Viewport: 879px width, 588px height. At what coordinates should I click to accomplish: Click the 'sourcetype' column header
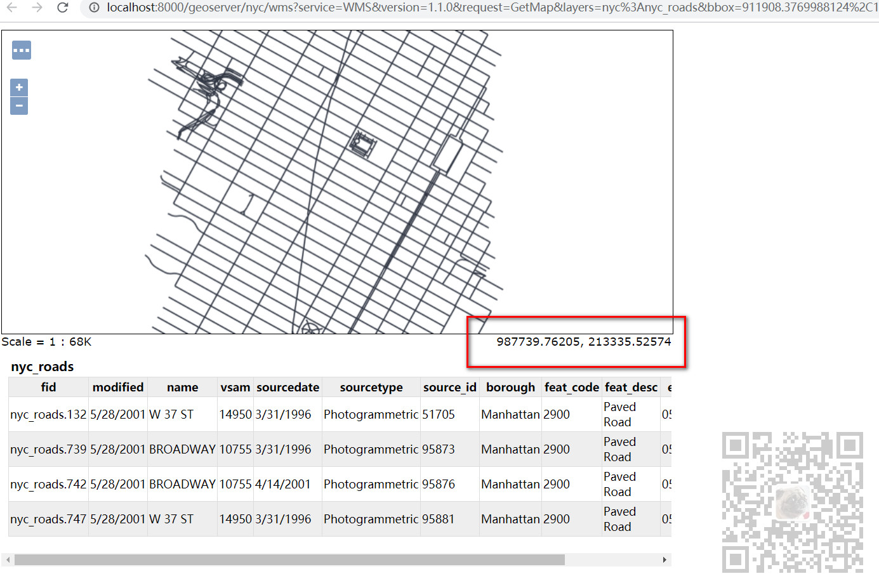click(x=371, y=388)
